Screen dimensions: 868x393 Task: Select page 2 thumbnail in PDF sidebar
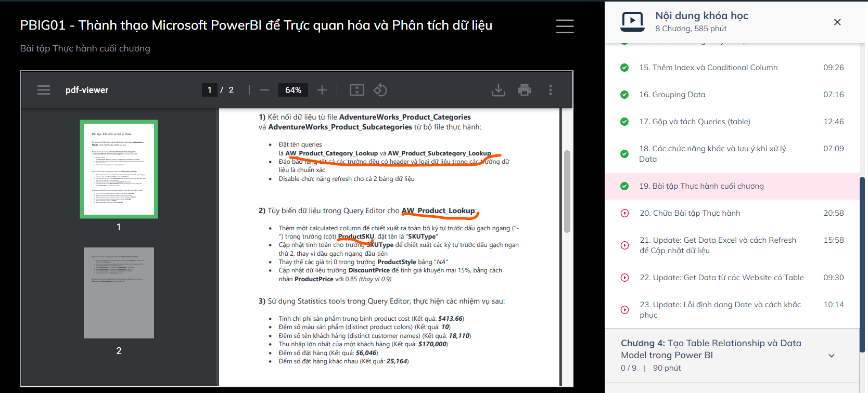pos(119,293)
